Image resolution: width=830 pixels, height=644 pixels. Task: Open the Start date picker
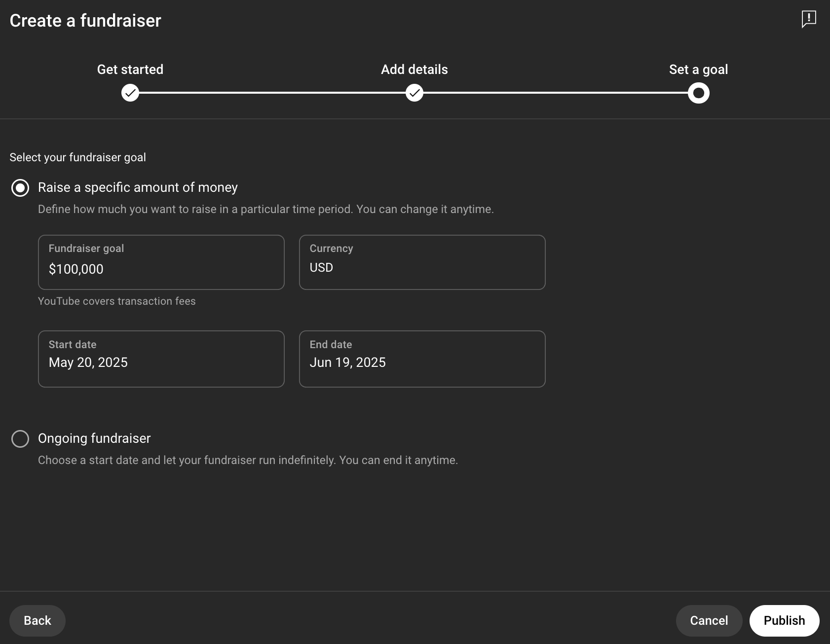coord(161,359)
